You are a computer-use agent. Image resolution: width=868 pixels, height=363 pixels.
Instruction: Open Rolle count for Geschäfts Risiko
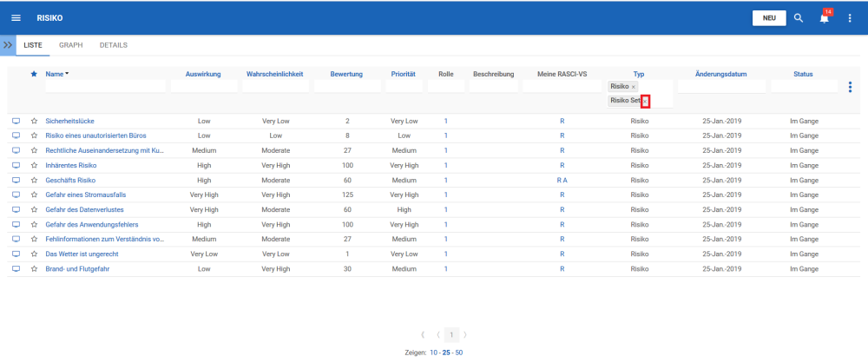pyautogui.click(x=445, y=180)
